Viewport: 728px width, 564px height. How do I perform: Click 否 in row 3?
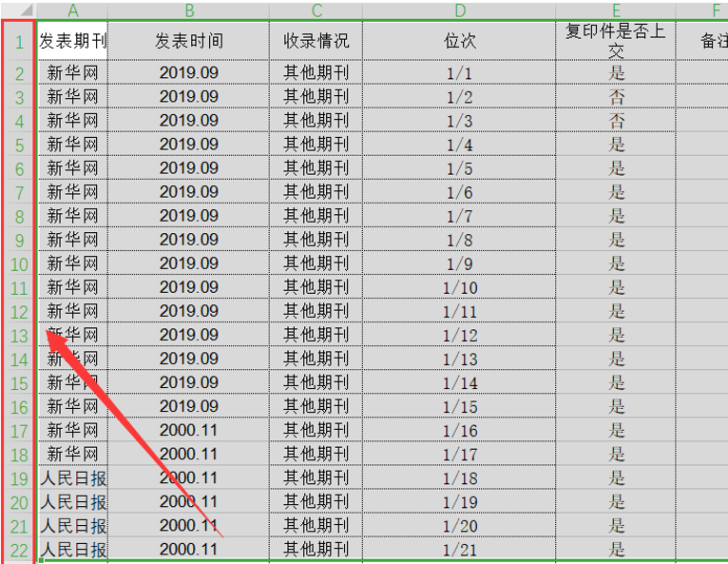tap(616, 97)
